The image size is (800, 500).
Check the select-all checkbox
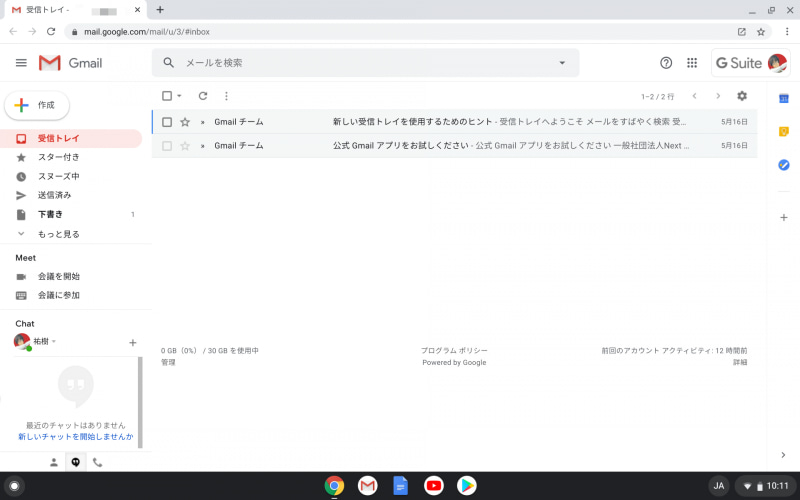click(x=167, y=96)
